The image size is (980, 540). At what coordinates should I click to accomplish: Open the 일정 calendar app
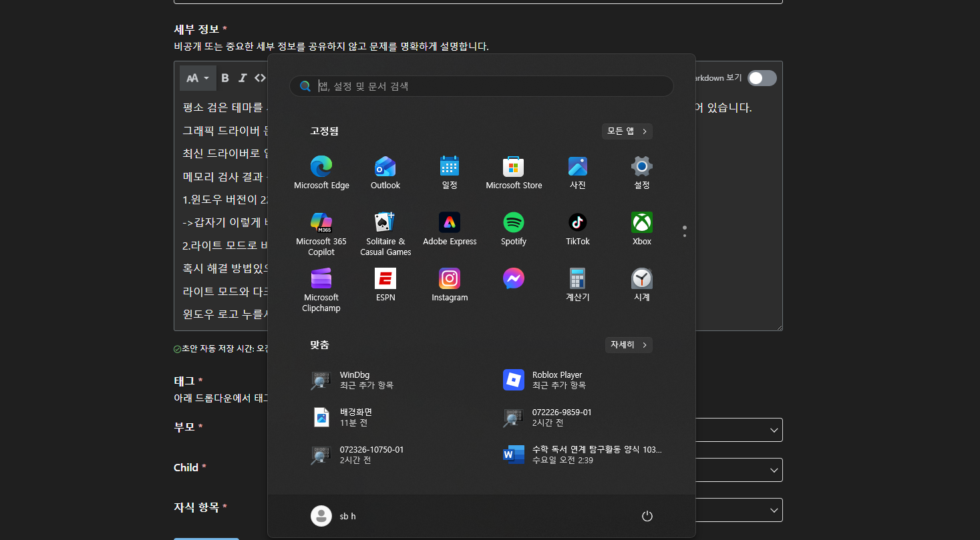pos(450,173)
